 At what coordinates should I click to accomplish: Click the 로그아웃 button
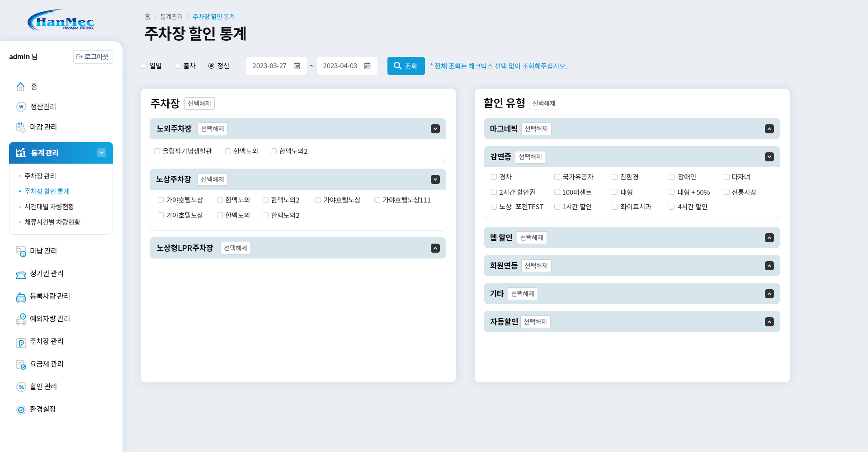(93, 56)
